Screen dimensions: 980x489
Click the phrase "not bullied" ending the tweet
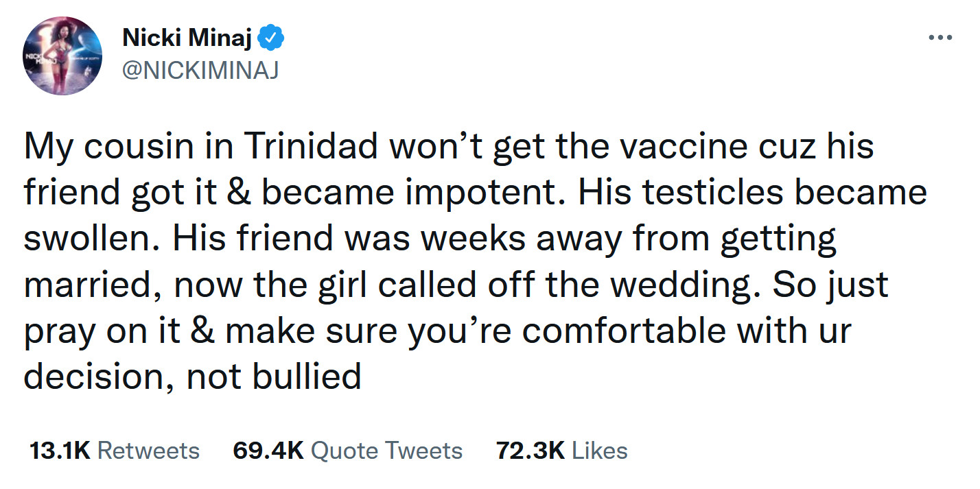tap(274, 375)
